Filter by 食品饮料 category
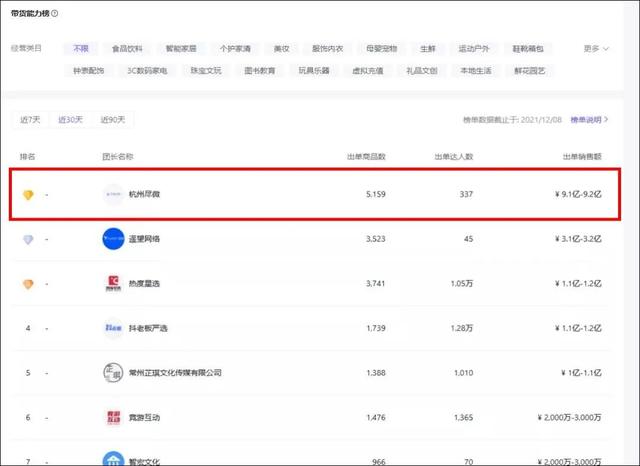Viewport: 640px width, 466px height. (x=127, y=49)
